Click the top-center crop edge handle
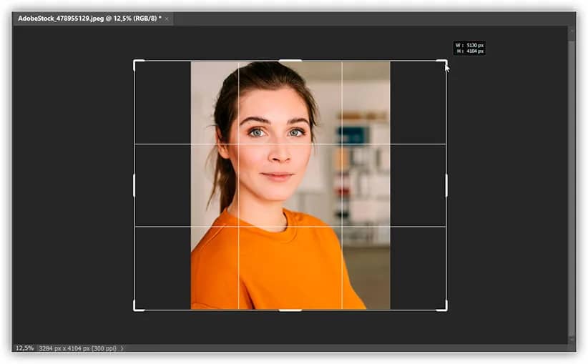 [x=290, y=61]
